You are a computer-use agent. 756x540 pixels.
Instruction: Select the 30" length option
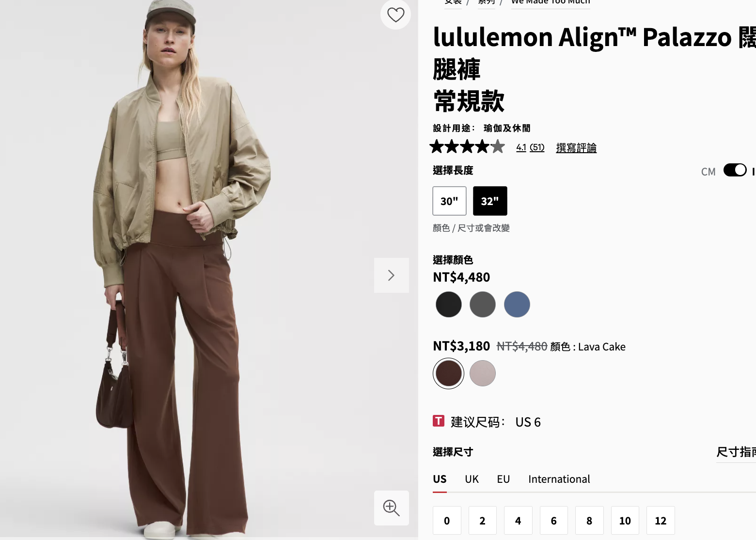[449, 201]
